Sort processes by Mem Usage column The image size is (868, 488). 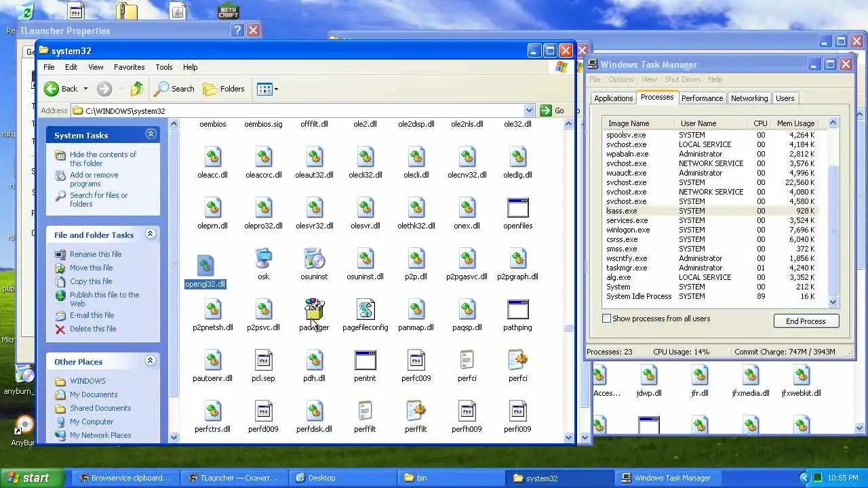(795, 123)
